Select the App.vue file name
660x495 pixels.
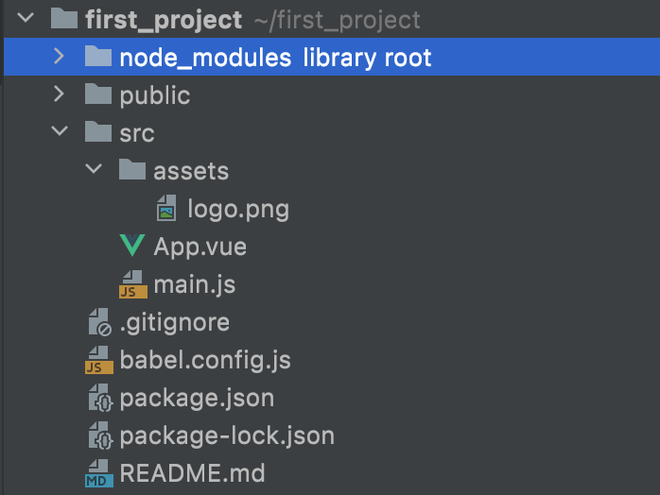[x=200, y=246]
